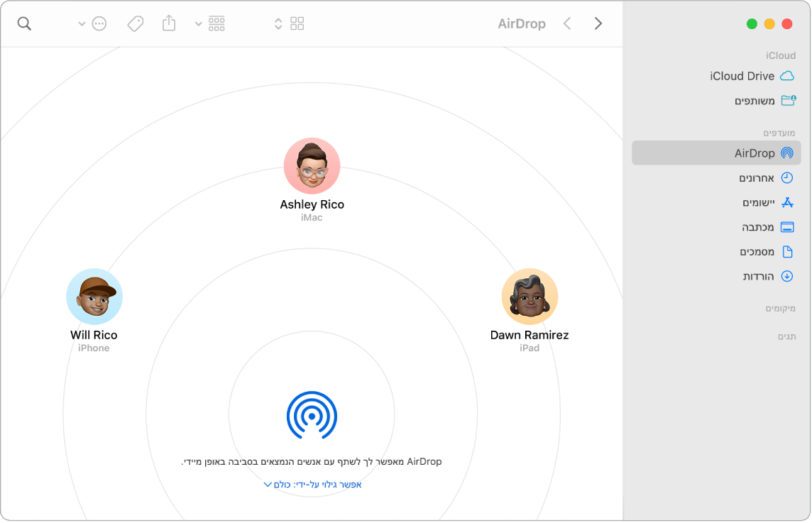Select Will Rico's iPhone avatar
This screenshot has width=812, height=523.
pos(94,297)
